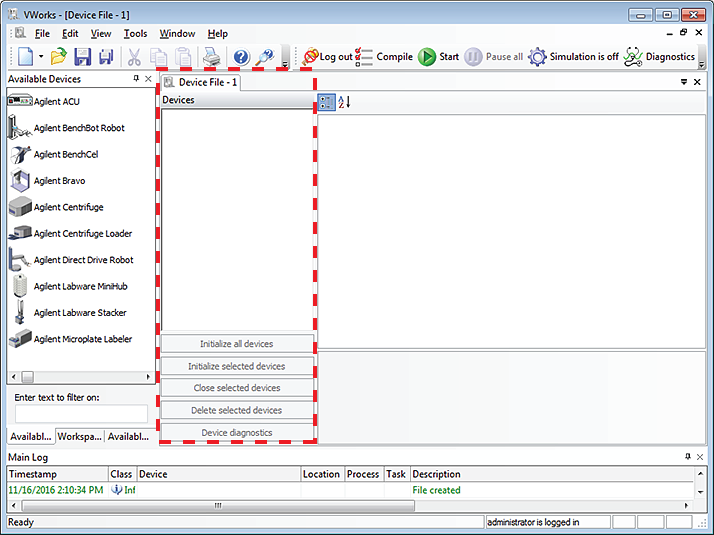Select the Agilent Centrifuge Loader device

(x=82, y=233)
